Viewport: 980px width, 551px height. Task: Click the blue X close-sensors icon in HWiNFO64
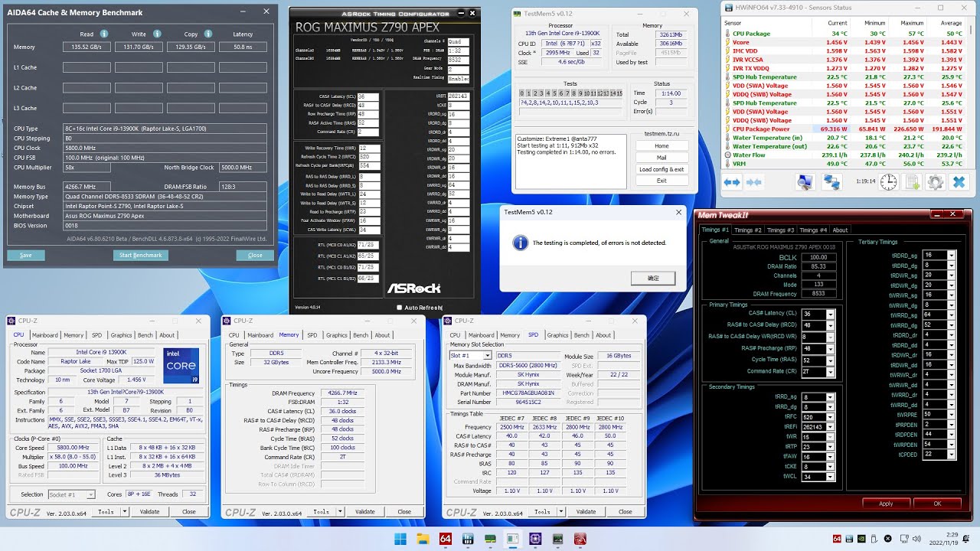(x=958, y=182)
